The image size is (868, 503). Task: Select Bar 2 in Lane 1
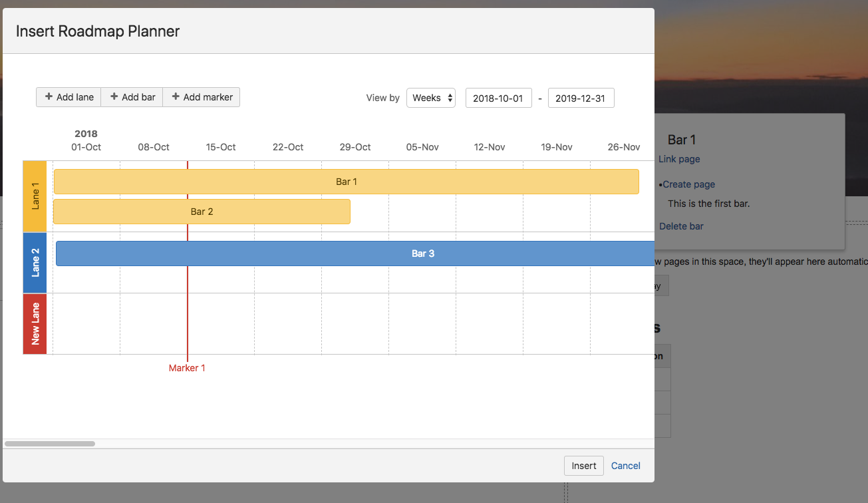coord(202,212)
